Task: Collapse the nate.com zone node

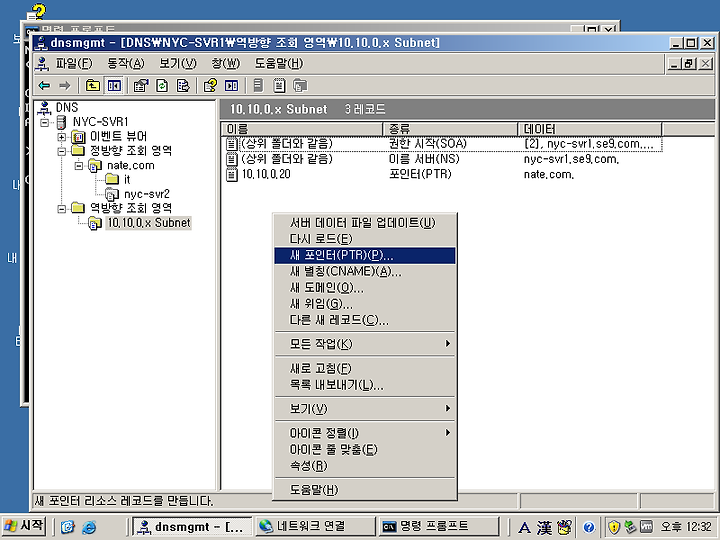Action: (x=79, y=165)
